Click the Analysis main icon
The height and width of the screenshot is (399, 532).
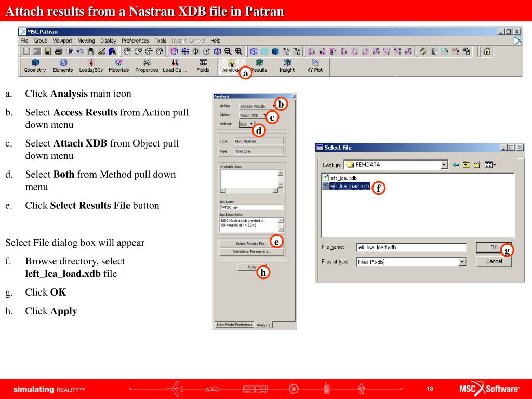click(231, 66)
